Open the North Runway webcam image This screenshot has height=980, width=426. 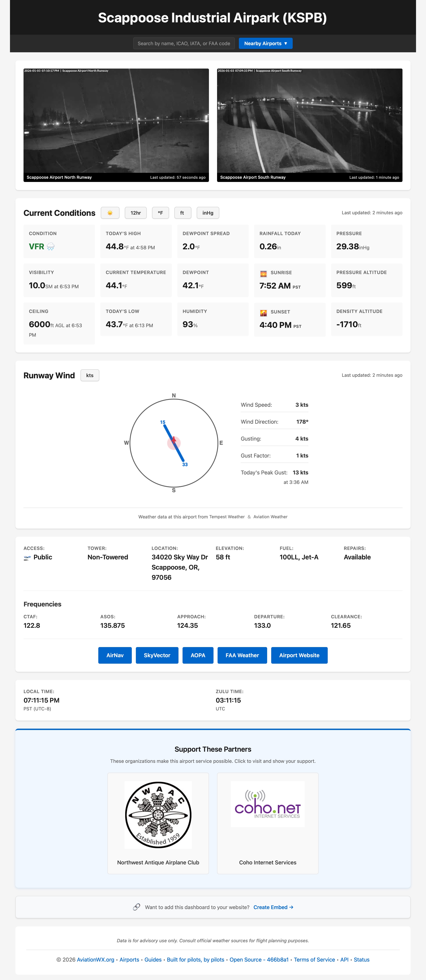click(x=116, y=121)
